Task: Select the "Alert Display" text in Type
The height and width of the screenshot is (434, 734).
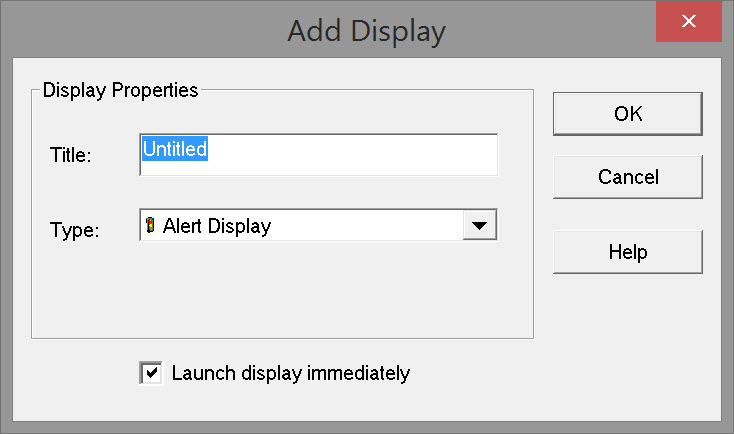Action: coord(217,226)
